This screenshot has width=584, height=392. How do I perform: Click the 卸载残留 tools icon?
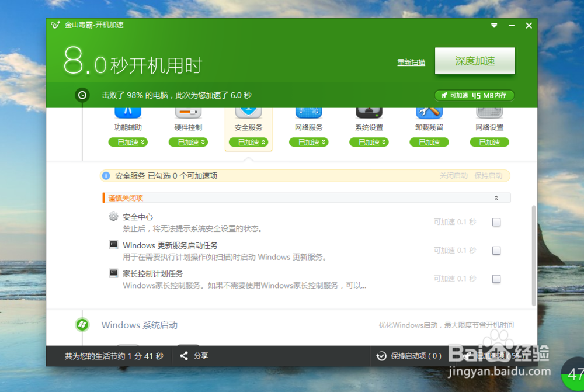pos(429,113)
